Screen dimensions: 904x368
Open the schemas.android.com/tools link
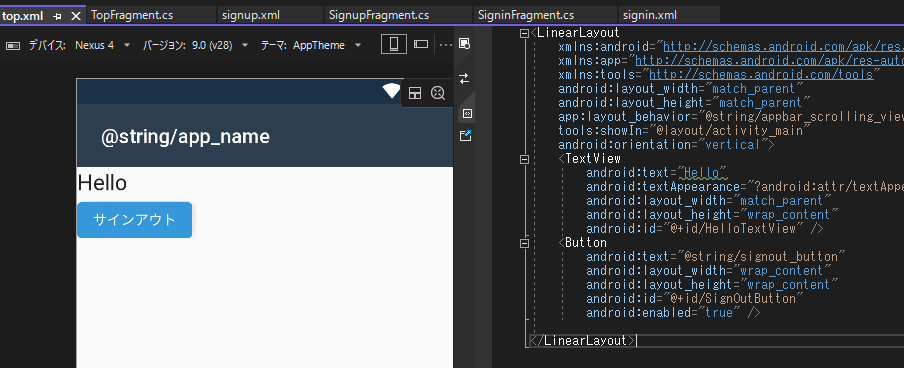(761, 74)
